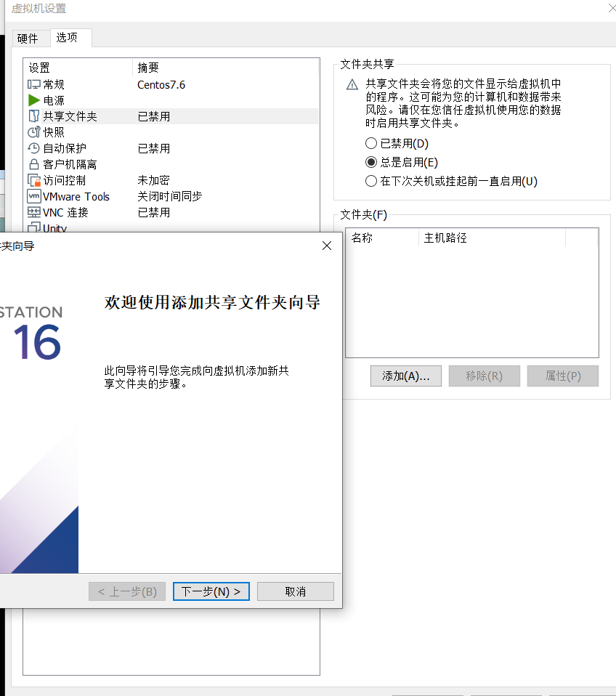This screenshot has height=696, width=616.
Task: Select the 共享文件夹 settings row
Action: click(x=171, y=116)
